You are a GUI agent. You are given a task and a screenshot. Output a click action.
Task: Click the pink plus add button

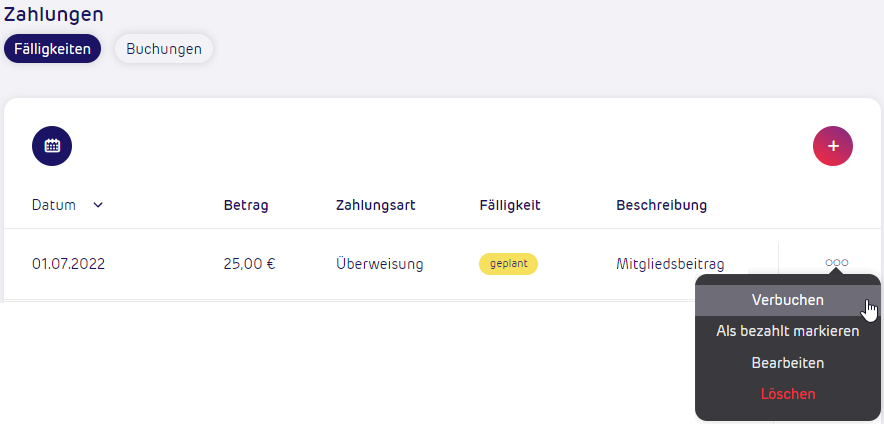(832, 146)
